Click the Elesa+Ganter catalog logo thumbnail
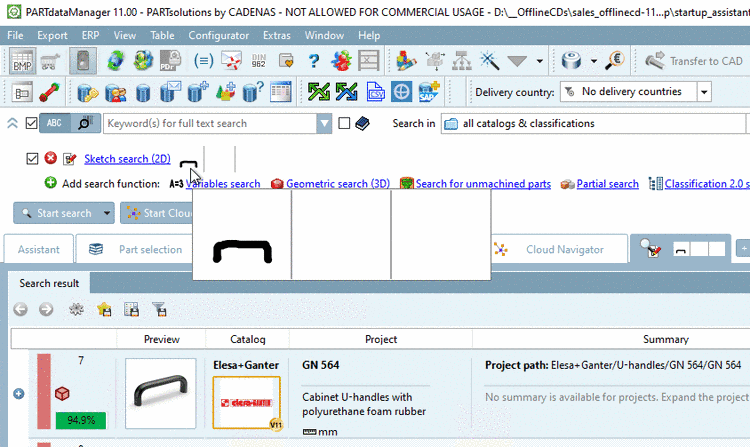750x447 pixels. coord(246,402)
